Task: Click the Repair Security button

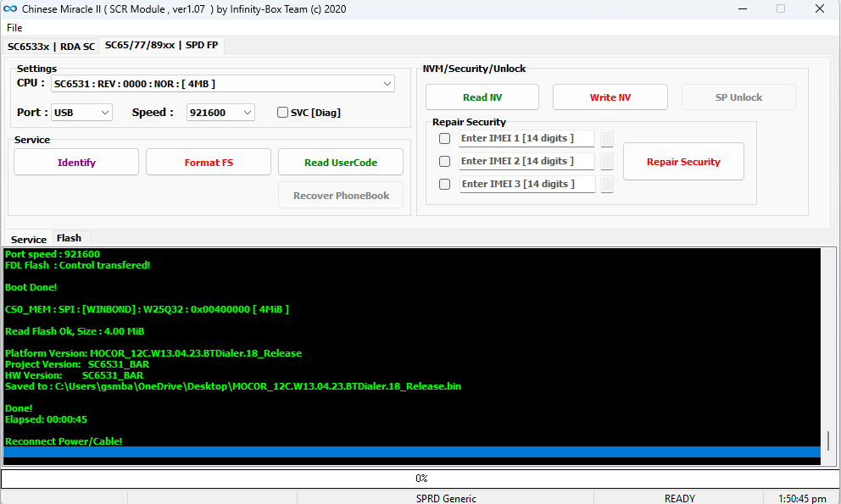Action: tap(683, 162)
